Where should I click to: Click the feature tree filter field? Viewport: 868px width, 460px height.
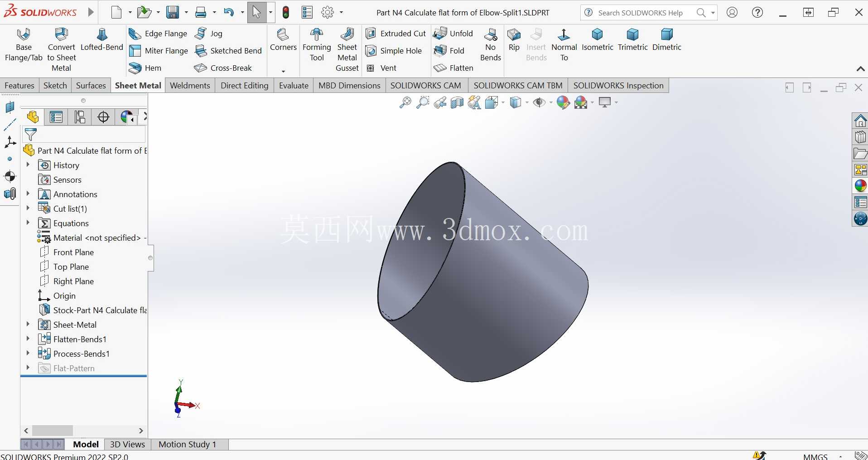[x=84, y=135]
